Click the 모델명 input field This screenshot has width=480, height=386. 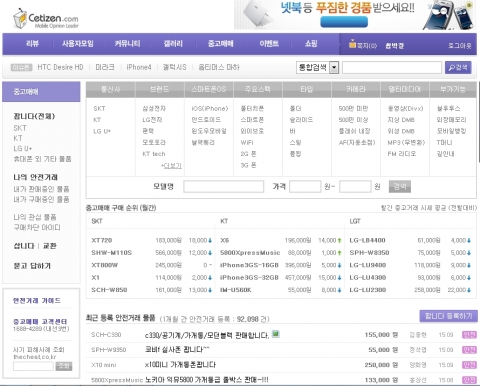point(224,187)
